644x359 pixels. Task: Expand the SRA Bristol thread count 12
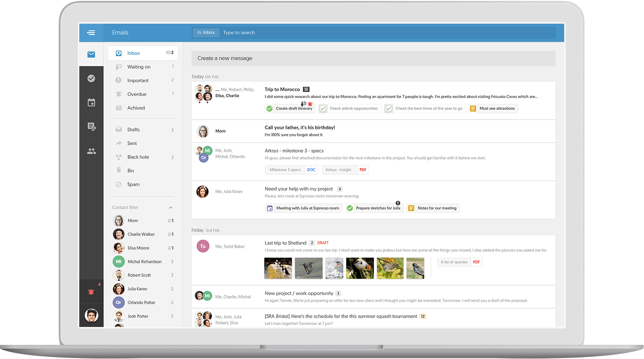[x=423, y=316]
